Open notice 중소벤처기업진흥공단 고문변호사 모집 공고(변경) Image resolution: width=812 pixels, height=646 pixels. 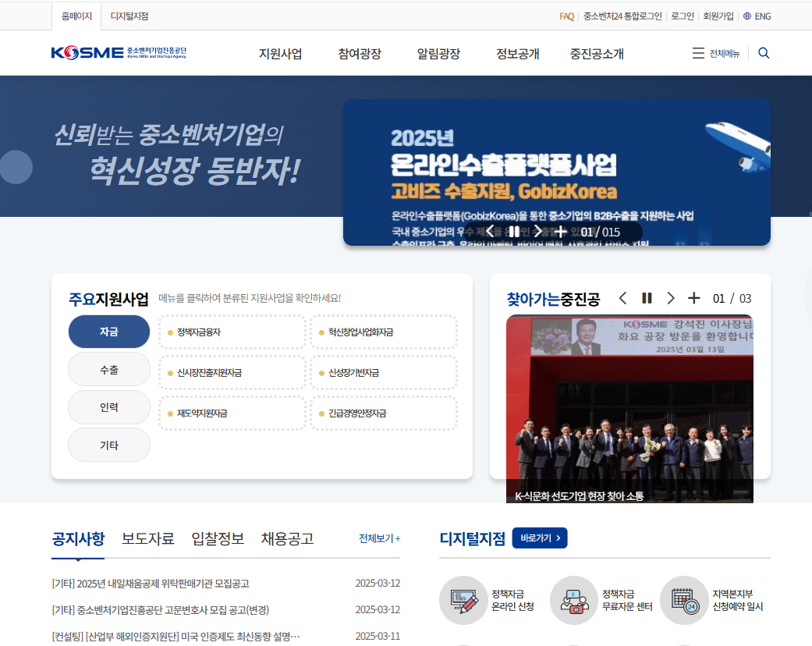coord(161,610)
